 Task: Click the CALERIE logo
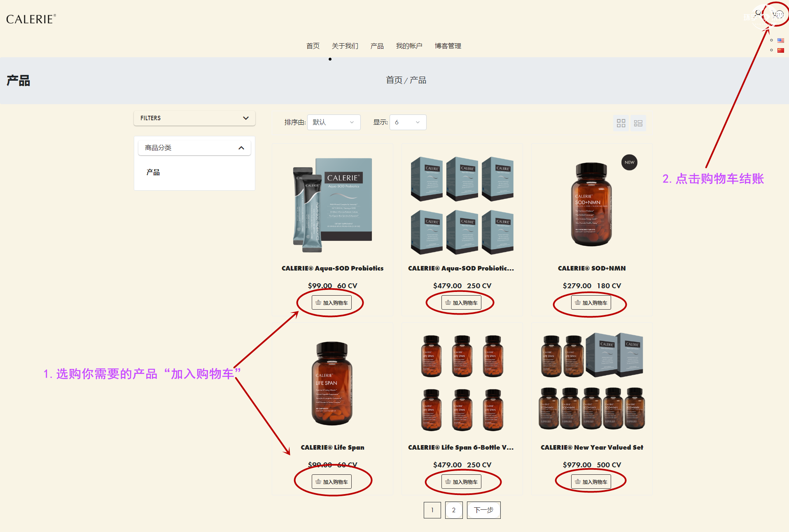pos(31,19)
